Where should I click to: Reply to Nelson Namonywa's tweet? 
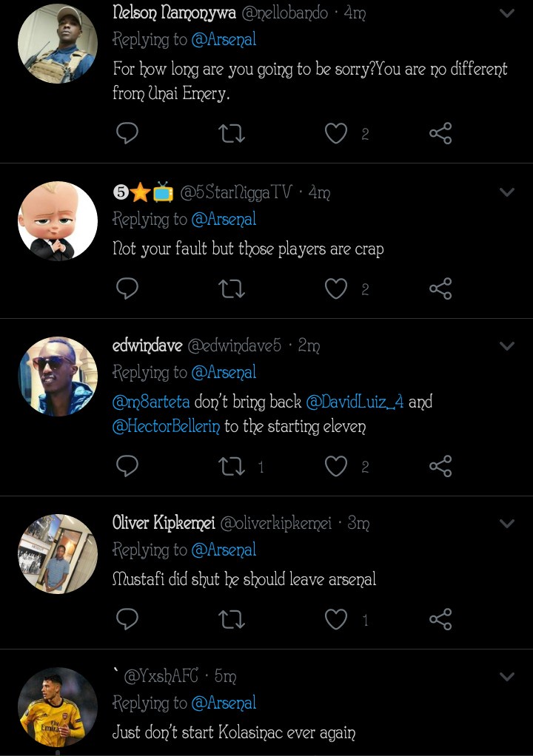click(x=127, y=133)
